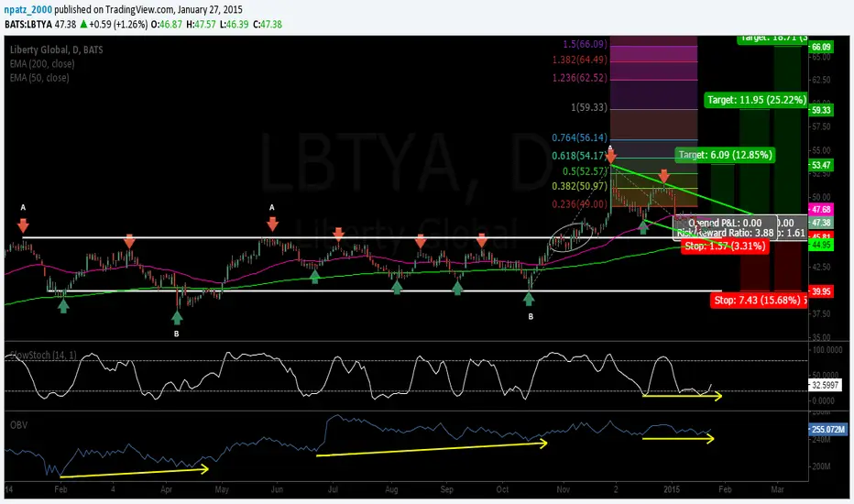Click the 32.5997 SlowStoch value tag

(825, 385)
